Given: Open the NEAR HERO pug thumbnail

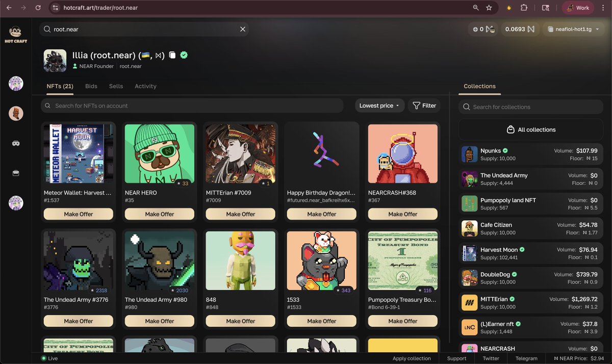Looking at the screenshot, I should 160,153.
